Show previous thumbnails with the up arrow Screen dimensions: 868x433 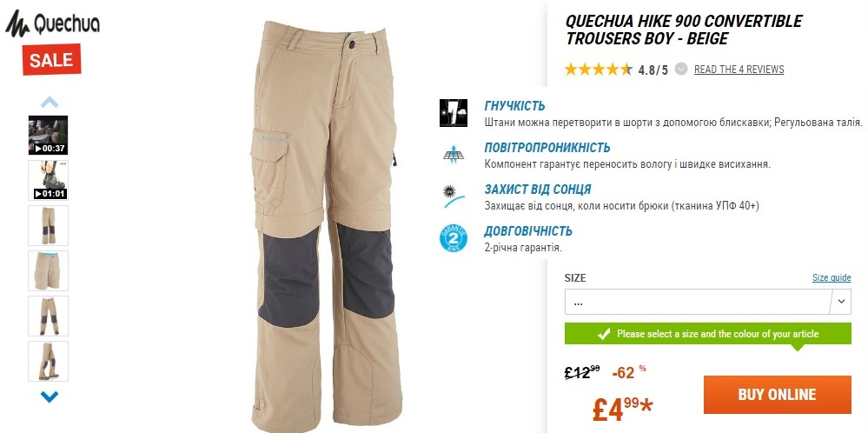click(x=50, y=102)
